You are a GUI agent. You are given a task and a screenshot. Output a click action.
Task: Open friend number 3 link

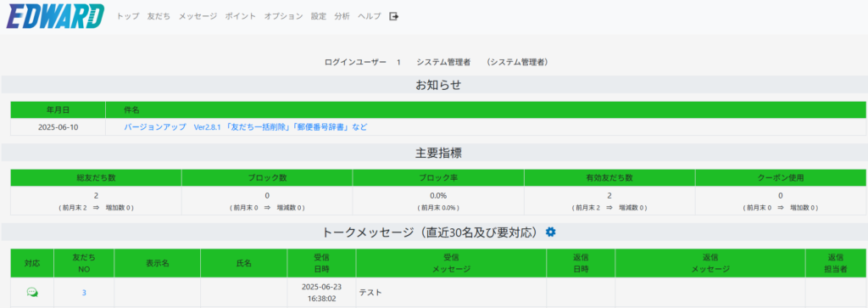(x=84, y=293)
